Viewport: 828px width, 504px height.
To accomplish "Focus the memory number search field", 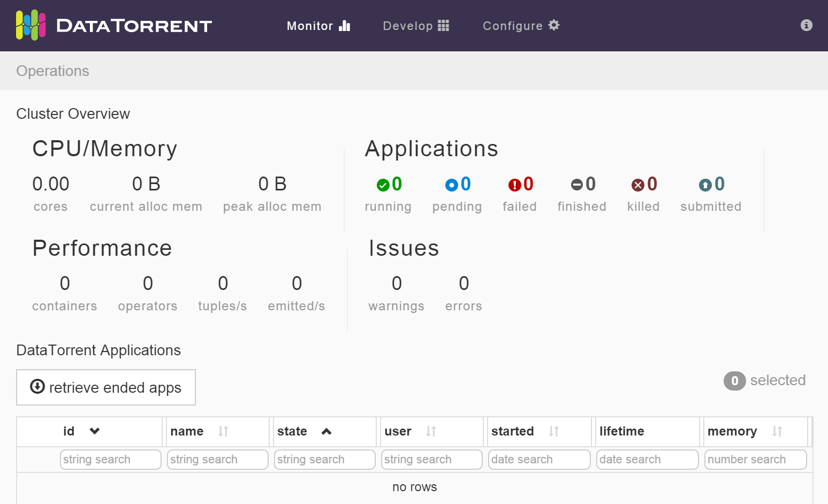I will coord(756,460).
